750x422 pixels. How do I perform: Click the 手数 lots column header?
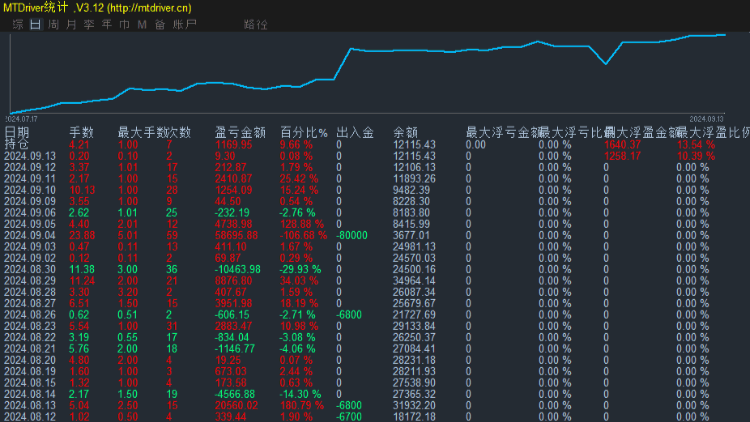tap(81, 132)
